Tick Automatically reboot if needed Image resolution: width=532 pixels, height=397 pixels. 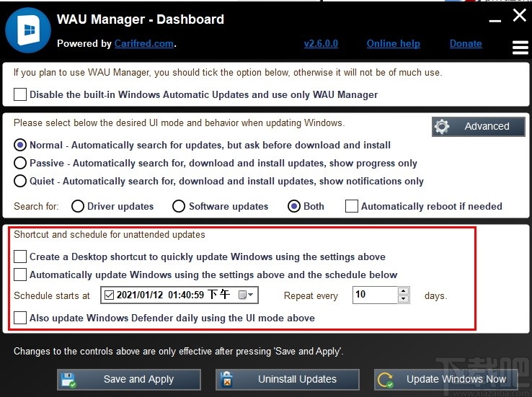[352, 206]
